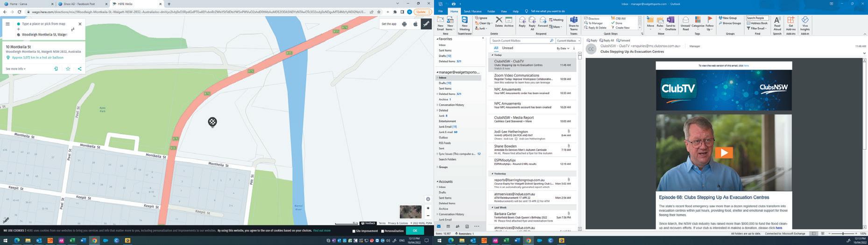Viewport: 868px width, 245px height.
Task: Center map on my location
Action: (428, 199)
